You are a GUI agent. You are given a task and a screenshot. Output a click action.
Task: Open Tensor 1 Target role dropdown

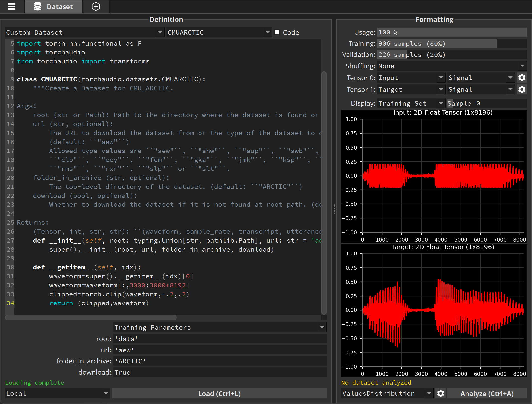(411, 89)
